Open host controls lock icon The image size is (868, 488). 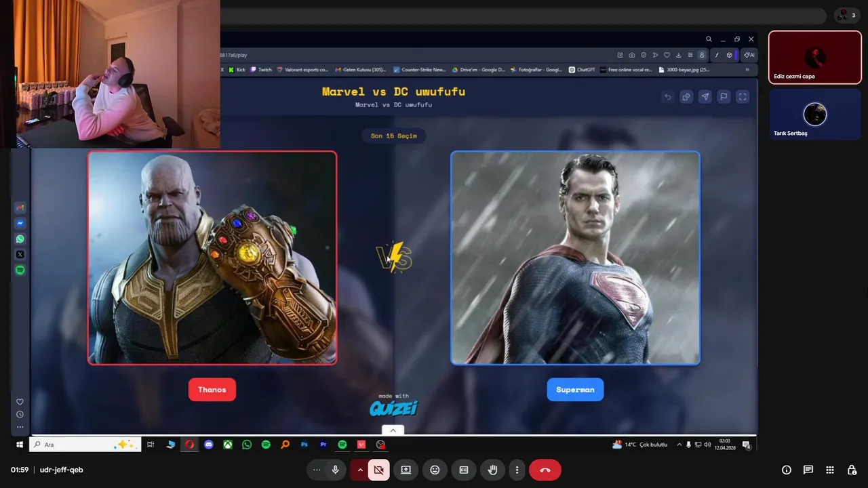852,470
